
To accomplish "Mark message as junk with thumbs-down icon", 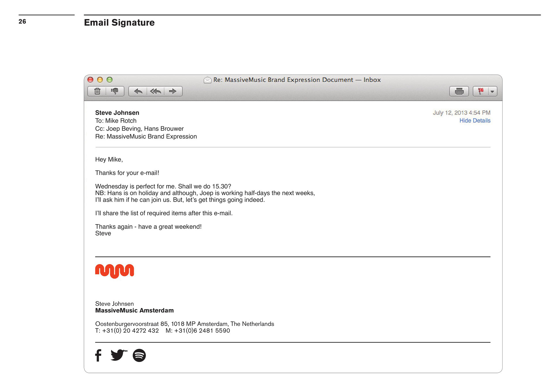I will (115, 91).
